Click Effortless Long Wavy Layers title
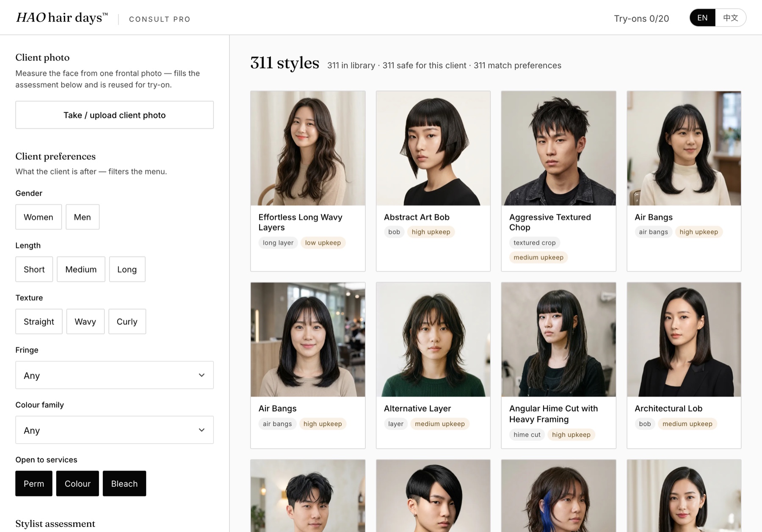 (x=300, y=222)
